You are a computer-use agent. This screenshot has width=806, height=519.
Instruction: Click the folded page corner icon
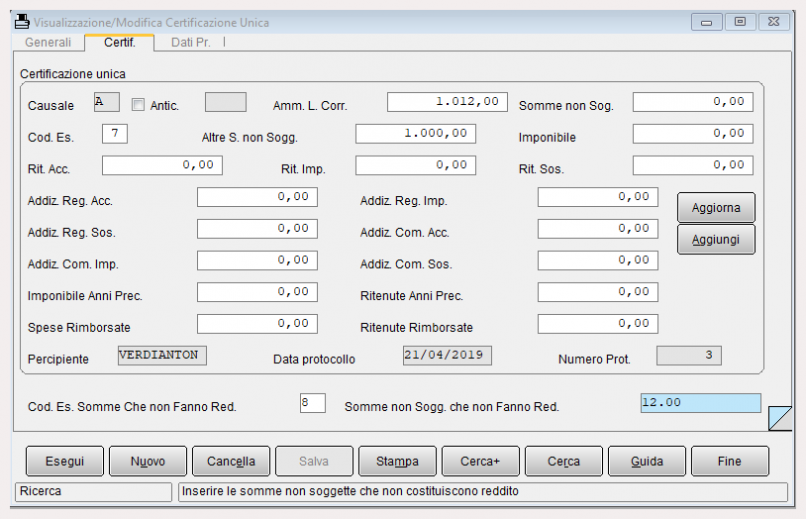780,418
